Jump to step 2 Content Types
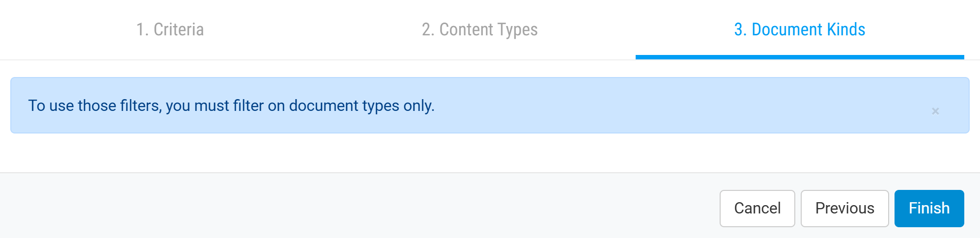 479,29
